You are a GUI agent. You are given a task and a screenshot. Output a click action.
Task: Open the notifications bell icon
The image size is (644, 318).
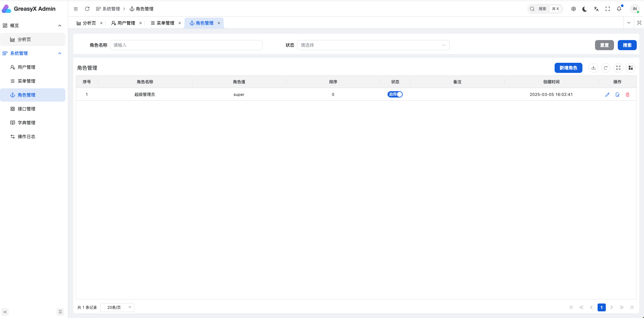619,9
